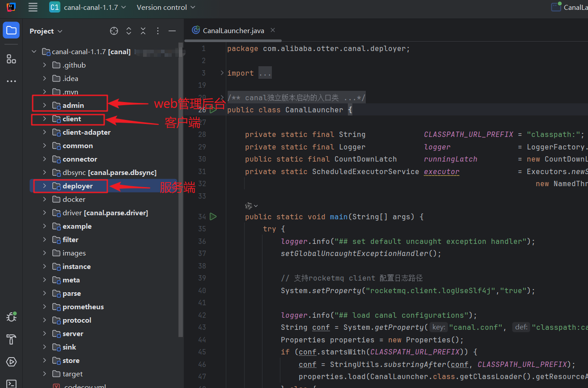Select the filter module
The width and height of the screenshot is (588, 388).
pos(70,239)
